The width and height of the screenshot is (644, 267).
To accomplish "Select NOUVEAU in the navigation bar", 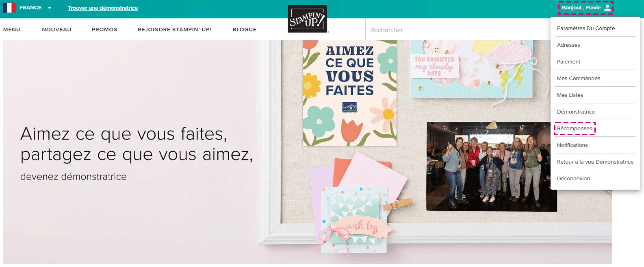I will tap(56, 29).
